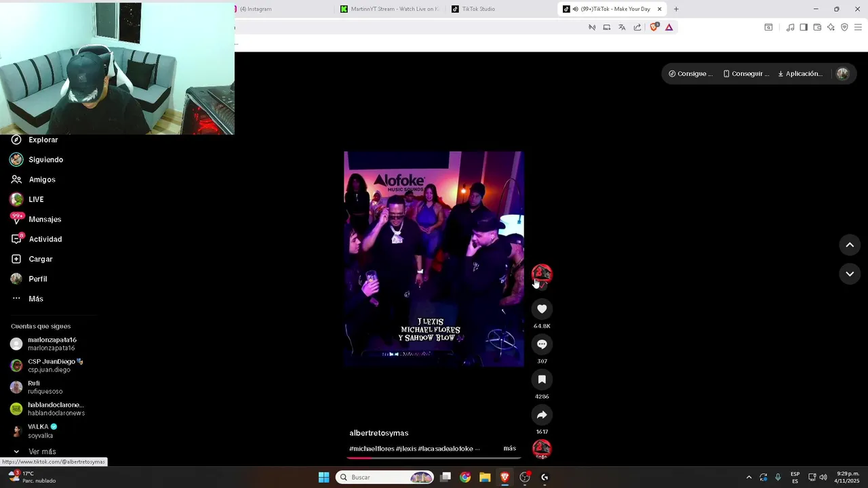Click the translate page icon
This screenshot has height=488, width=868.
pos(622,28)
